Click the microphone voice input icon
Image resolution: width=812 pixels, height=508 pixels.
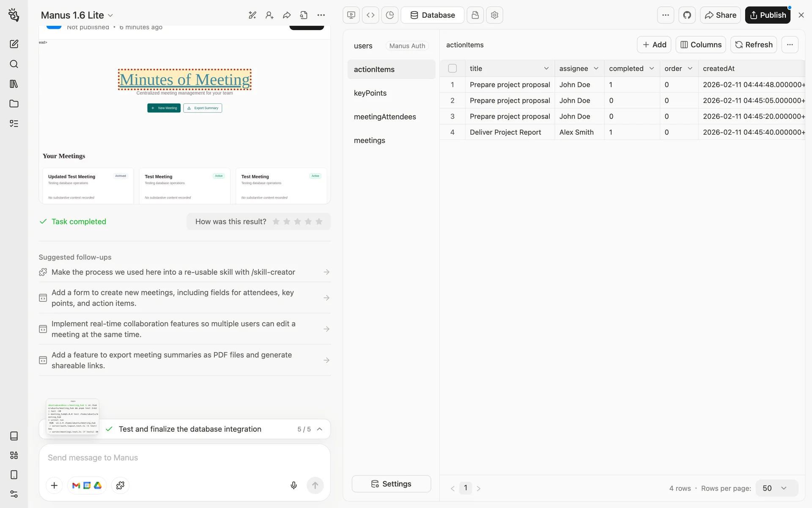[294, 485]
